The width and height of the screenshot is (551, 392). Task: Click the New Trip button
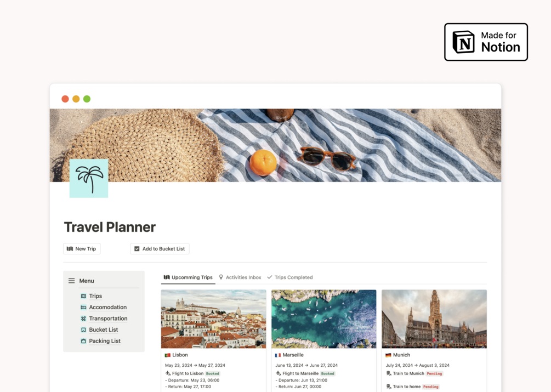82,249
